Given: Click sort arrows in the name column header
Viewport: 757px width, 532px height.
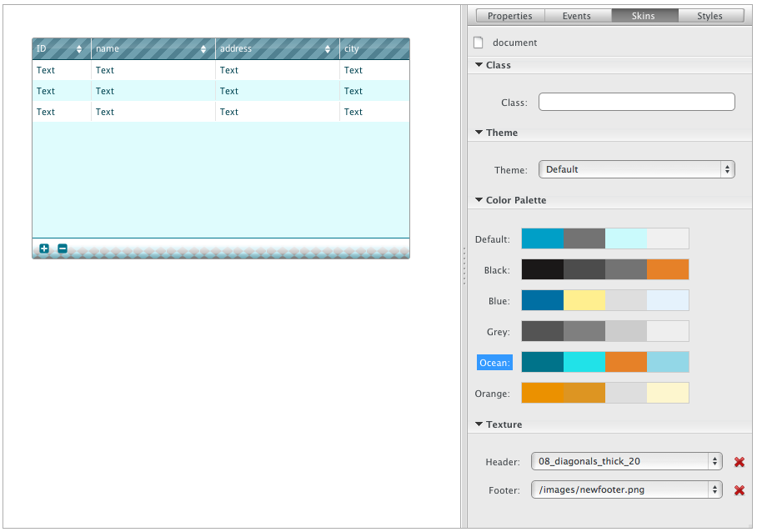Looking at the screenshot, I should coord(203,49).
